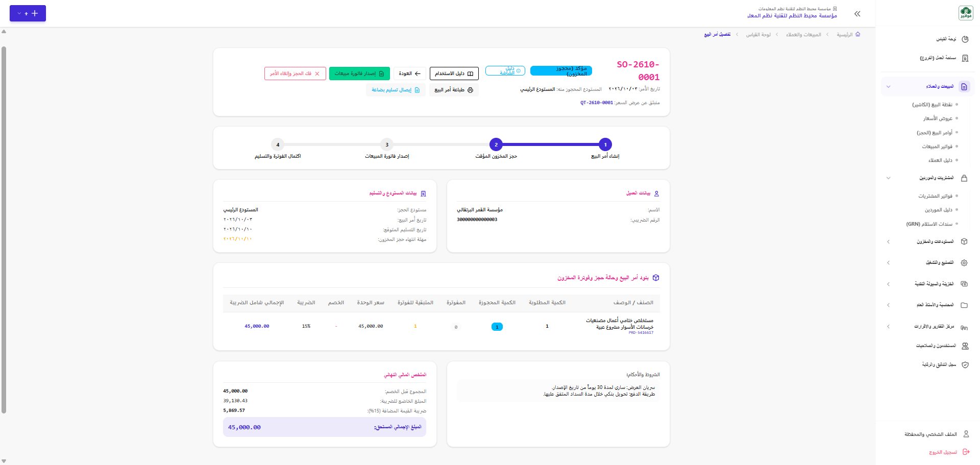The height and width of the screenshot is (465, 980).
Task: Click step 3 marker issue sales invoice
Action: (x=387, y=144)
